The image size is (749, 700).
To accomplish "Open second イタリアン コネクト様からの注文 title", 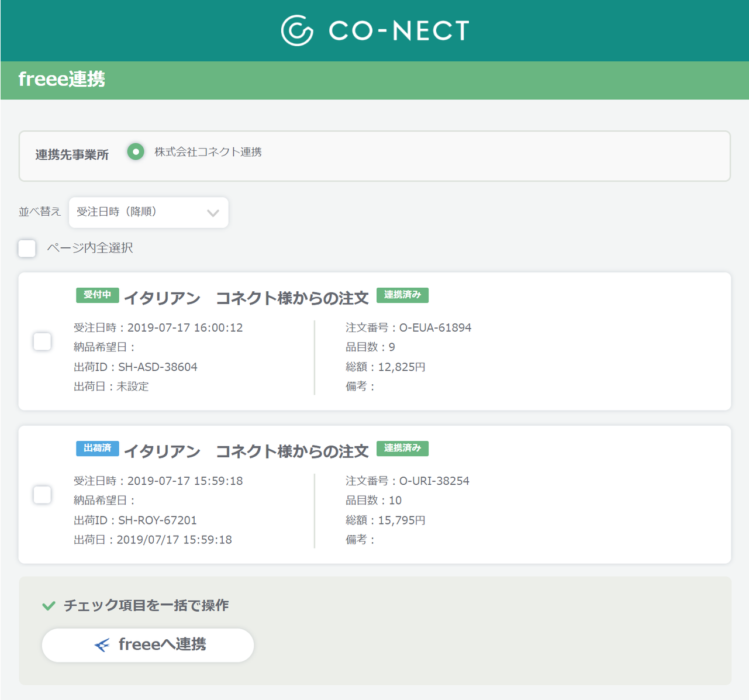I will click(246, 451).
